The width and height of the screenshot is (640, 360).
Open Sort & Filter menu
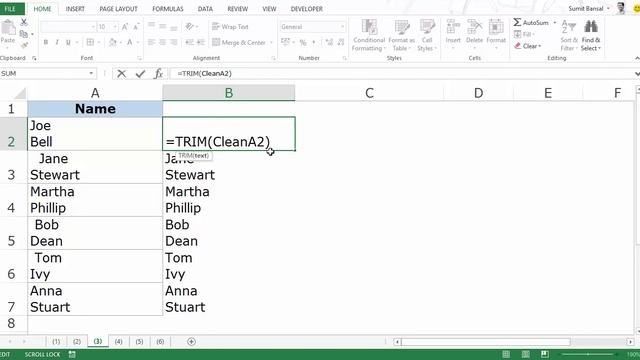[x=569, y=36]
